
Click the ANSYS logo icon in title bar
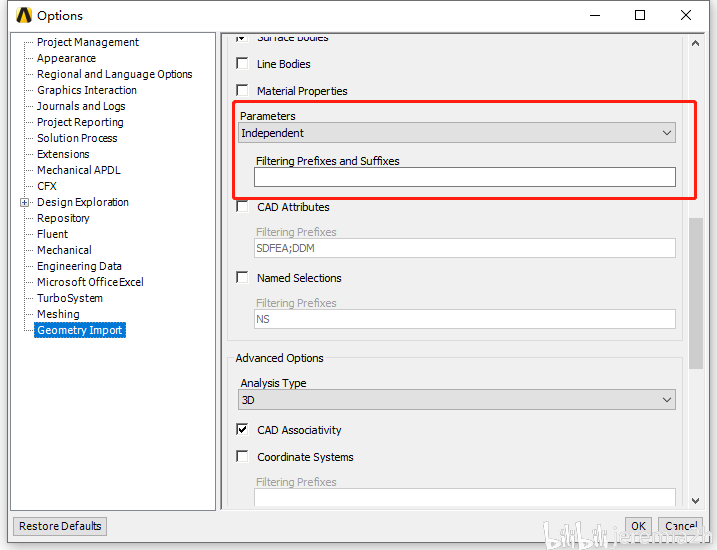24,15
